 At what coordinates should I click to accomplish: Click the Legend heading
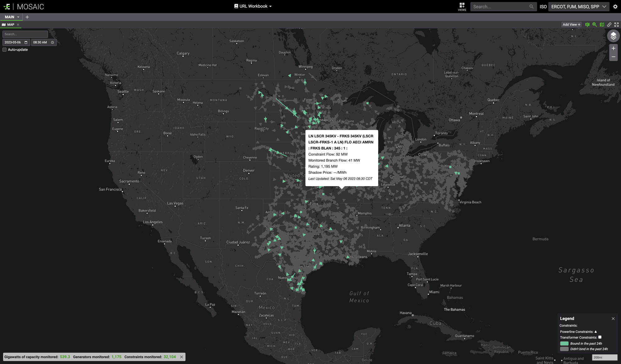point(567,319)
